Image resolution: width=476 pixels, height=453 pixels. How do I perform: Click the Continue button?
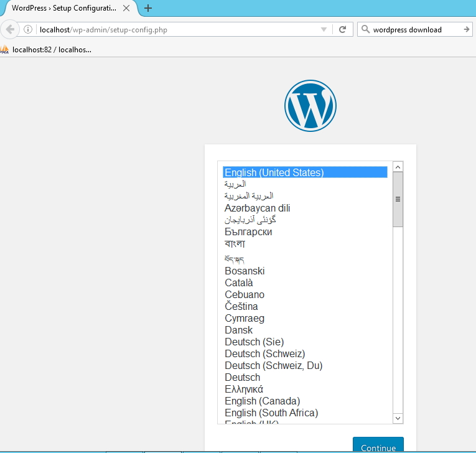[378, 444]
